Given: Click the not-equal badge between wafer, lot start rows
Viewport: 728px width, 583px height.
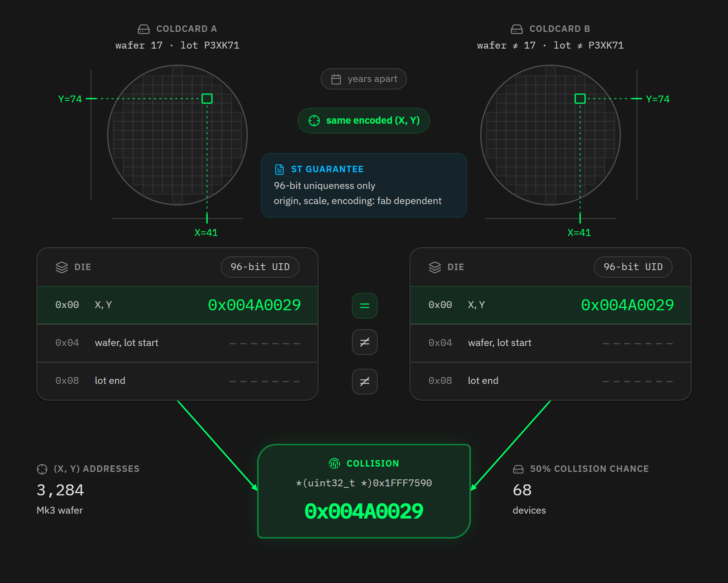Looking at the screenshot, I should [365, 342].
